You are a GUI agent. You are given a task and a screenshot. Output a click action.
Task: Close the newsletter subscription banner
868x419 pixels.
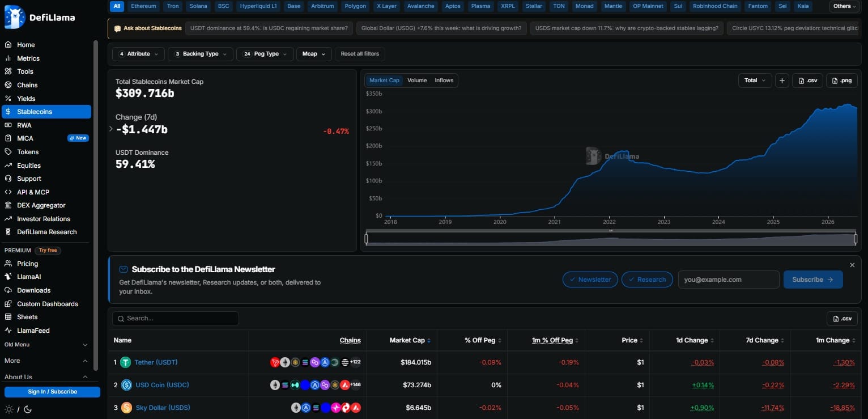[x=852, y=265]
